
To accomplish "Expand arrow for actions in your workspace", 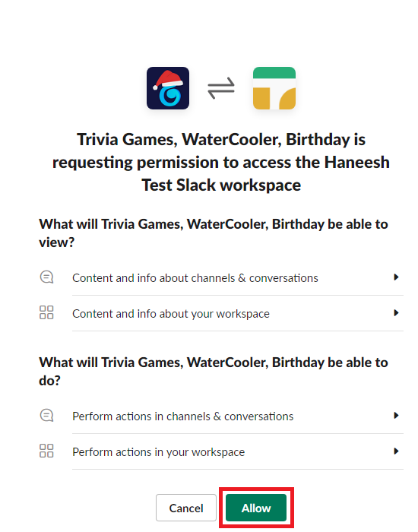I will point(396,451).
